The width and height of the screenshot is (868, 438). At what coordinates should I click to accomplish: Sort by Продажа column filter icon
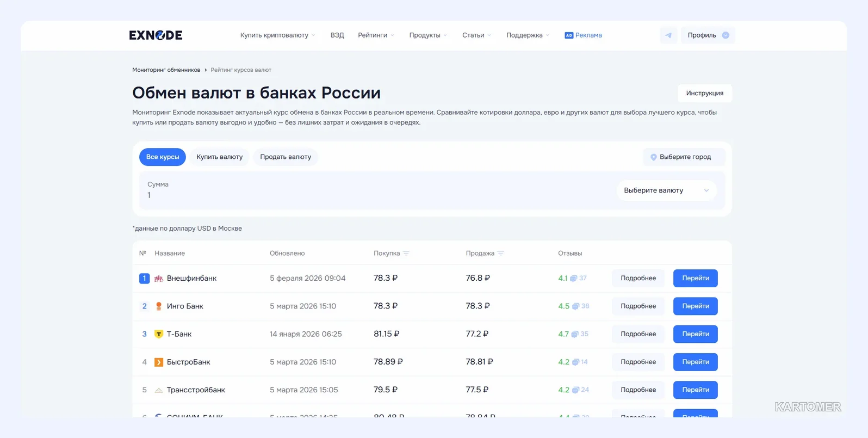pos(501,254)
